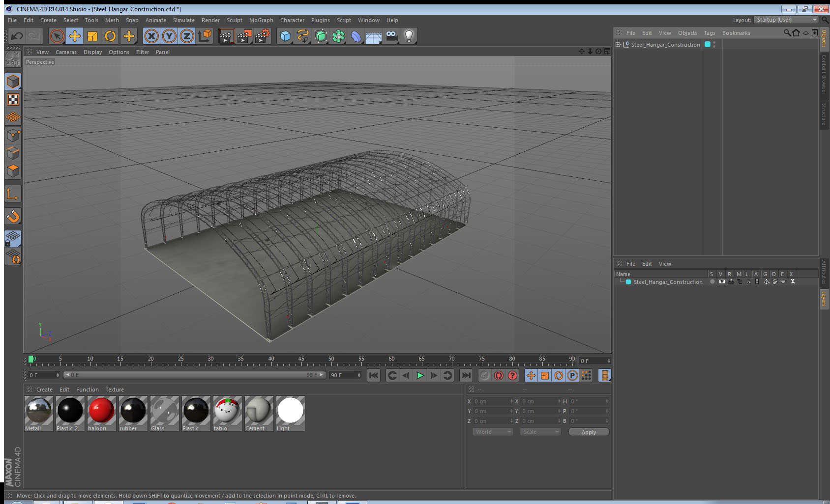Open Edit Render Settings
830x504 pixels.
pos(263,36)
